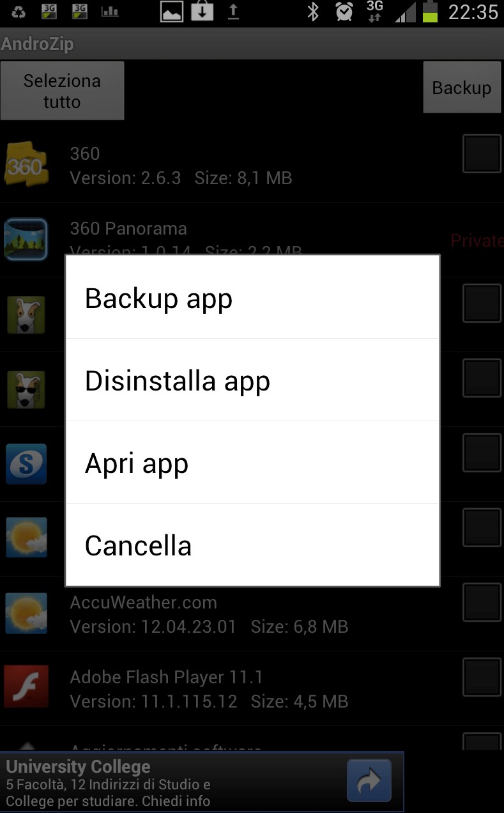Tap the blue S app icon
The height and width of the screenshot is (813, 504).
26,463
